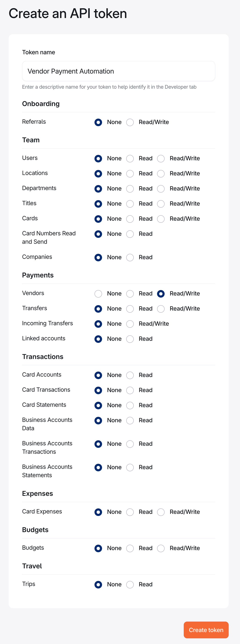Grant Read access to Users
The image size is (240, 644).
(130, 158)
